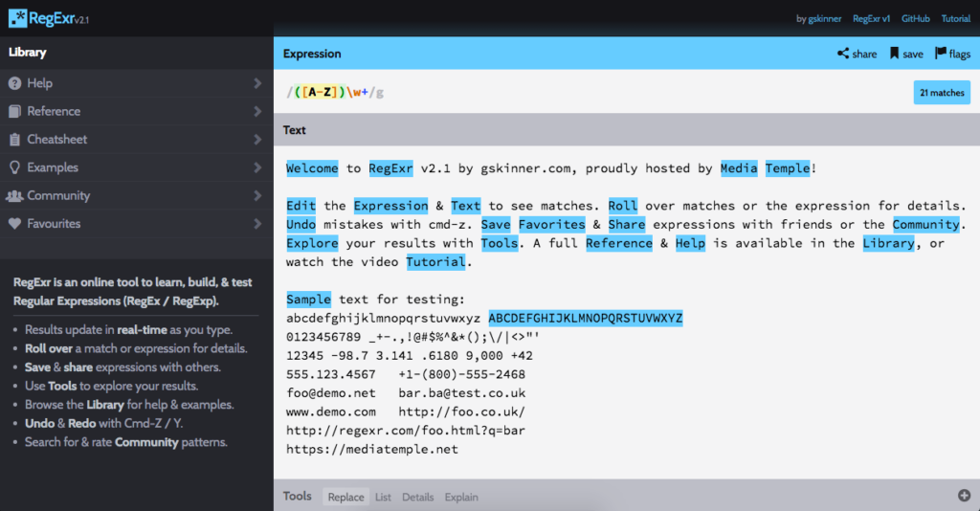
Task: Click the share icon in Expression bar
Action: (842, 54)
